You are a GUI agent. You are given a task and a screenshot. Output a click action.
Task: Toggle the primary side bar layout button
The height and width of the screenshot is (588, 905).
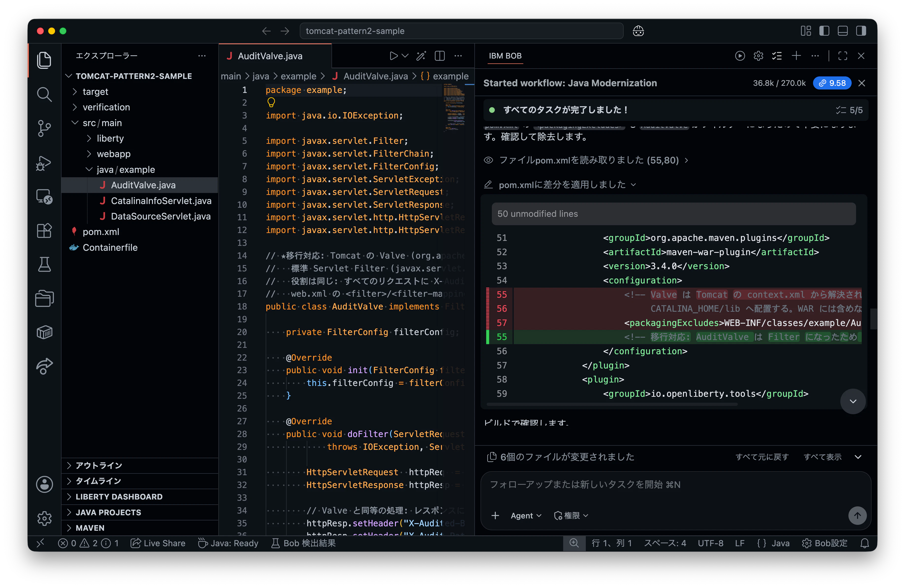[x=824, y=31]
